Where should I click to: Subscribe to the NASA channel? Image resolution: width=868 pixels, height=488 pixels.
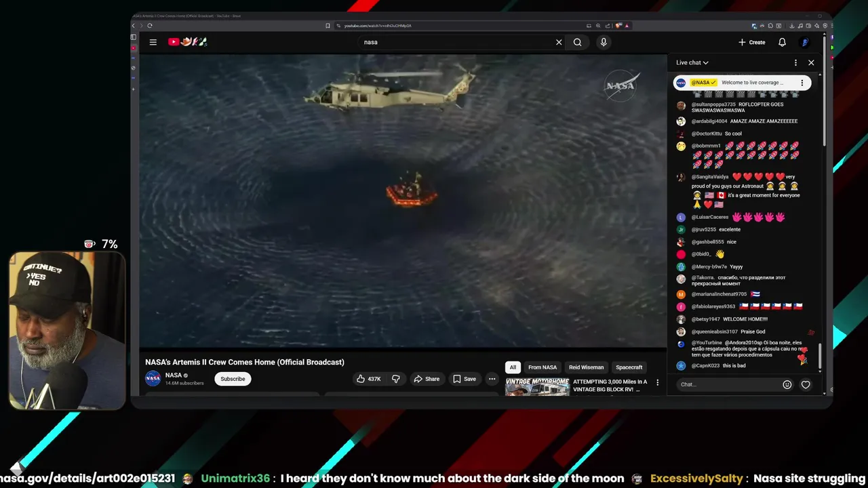point(233,379)
